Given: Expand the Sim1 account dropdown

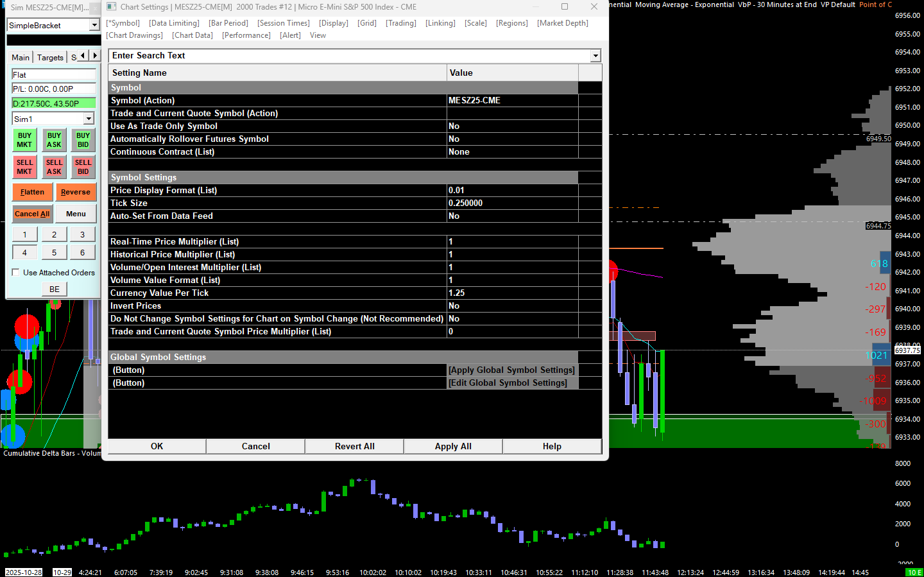Looking at the screenshot, I should click(89, 119).
